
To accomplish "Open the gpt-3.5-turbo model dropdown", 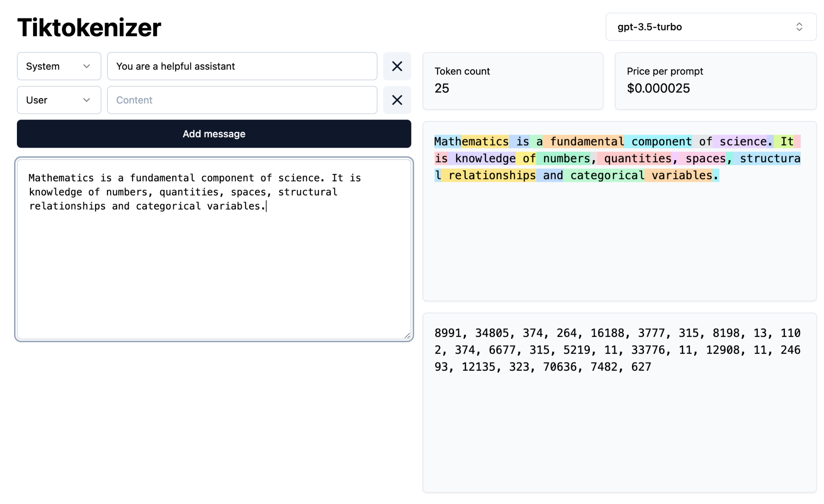I will coord(709,27).
